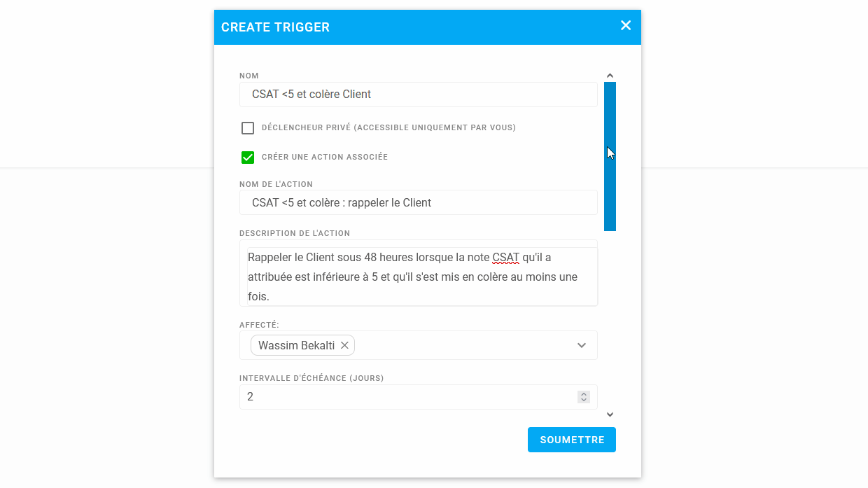Click the 'Créer une action associée' label
Viewport: 868px width, 488px height.
324,157
